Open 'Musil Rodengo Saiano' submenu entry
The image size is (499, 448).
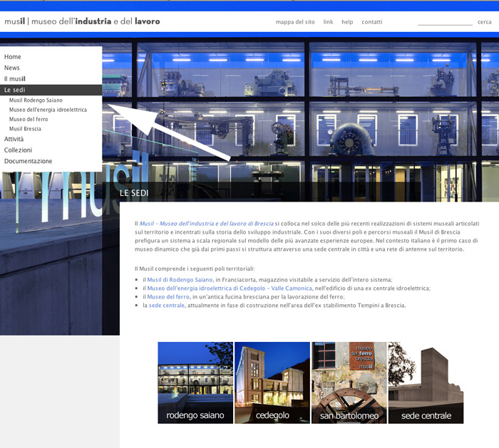point(36,100)
